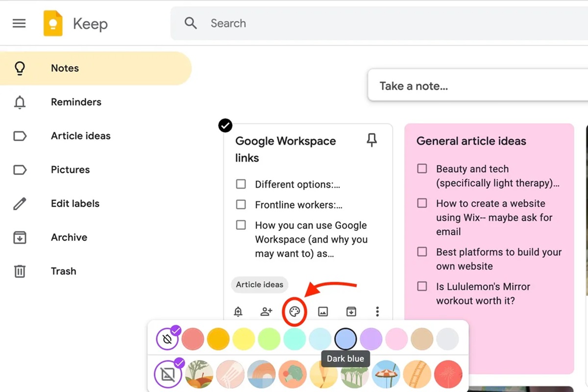Check 'Best platforms to build' item
This screenshot has width=588, height=392.
422,252
